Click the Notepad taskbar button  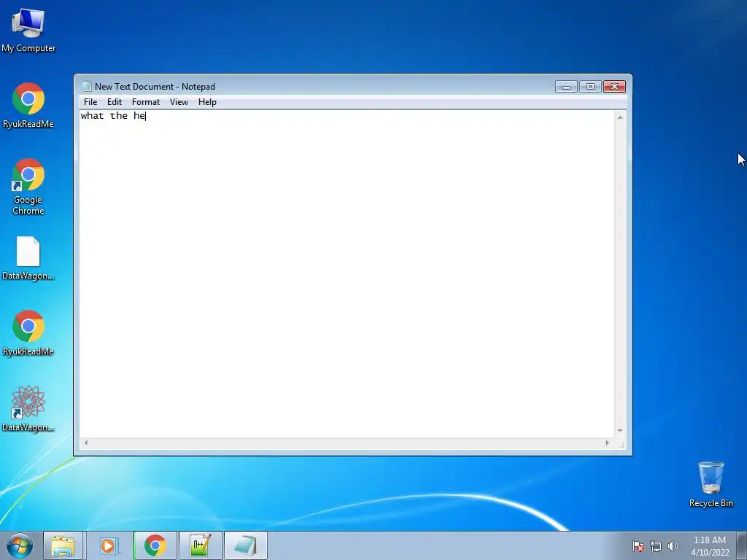point(245,545)
